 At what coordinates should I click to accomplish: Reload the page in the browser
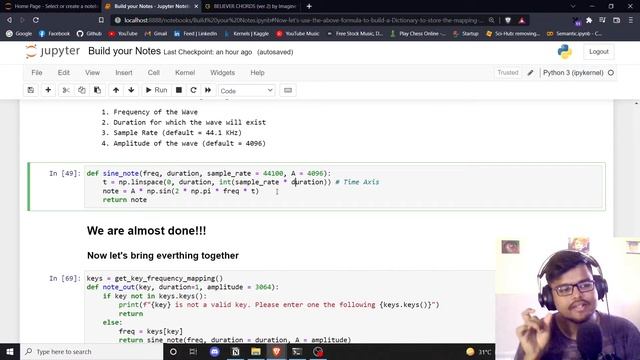(36, 20)
